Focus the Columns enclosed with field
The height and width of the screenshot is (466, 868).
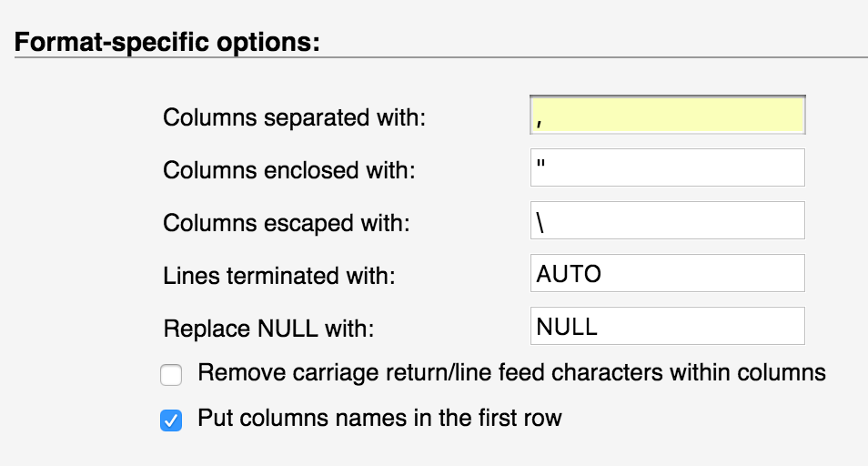(667, 168)
